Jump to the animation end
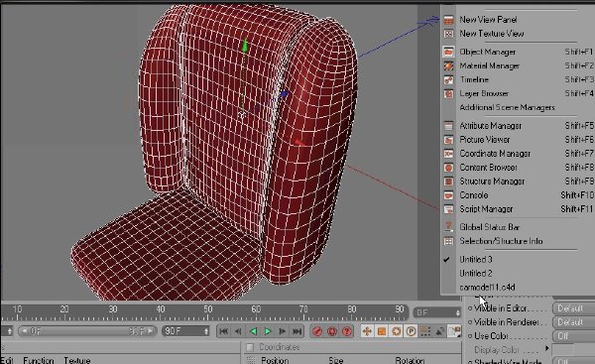This screenshot has height=364, width=595. 297,331
